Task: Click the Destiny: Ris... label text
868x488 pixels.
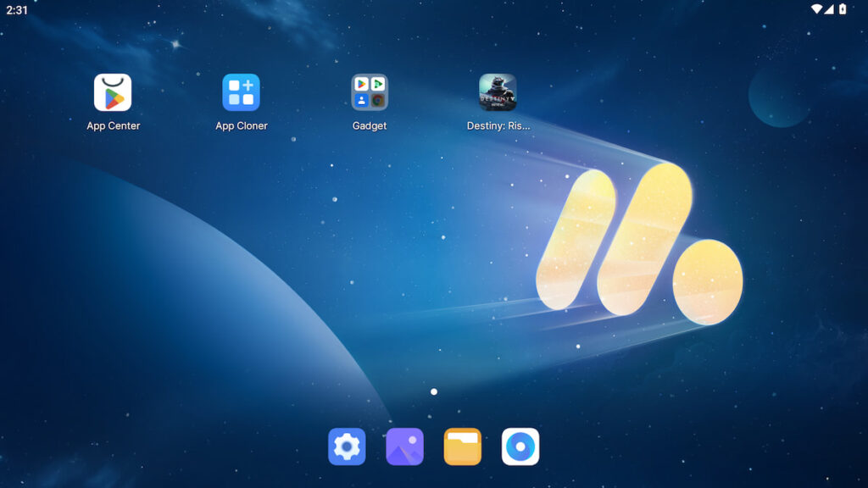Action: click(x=498, y=125)
